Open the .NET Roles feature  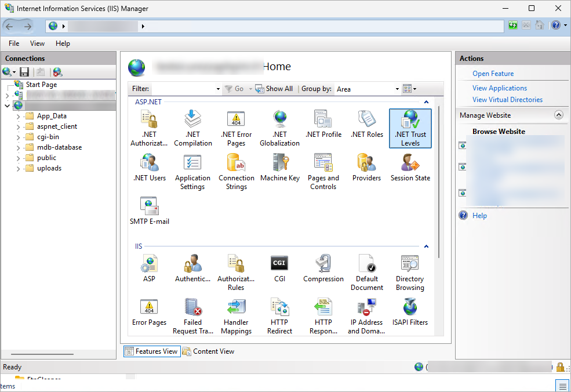pyautogui.click(x=367, y=124)
